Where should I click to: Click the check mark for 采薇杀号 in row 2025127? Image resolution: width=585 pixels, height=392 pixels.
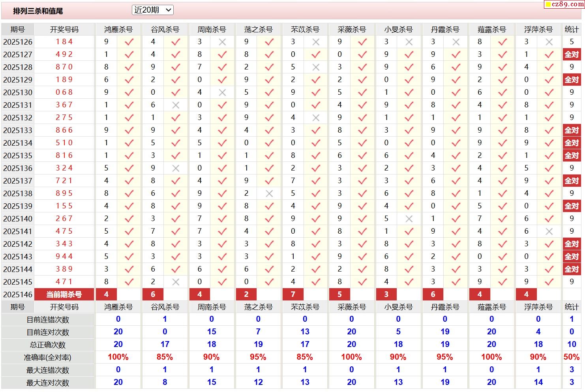[x=362, y=54]
